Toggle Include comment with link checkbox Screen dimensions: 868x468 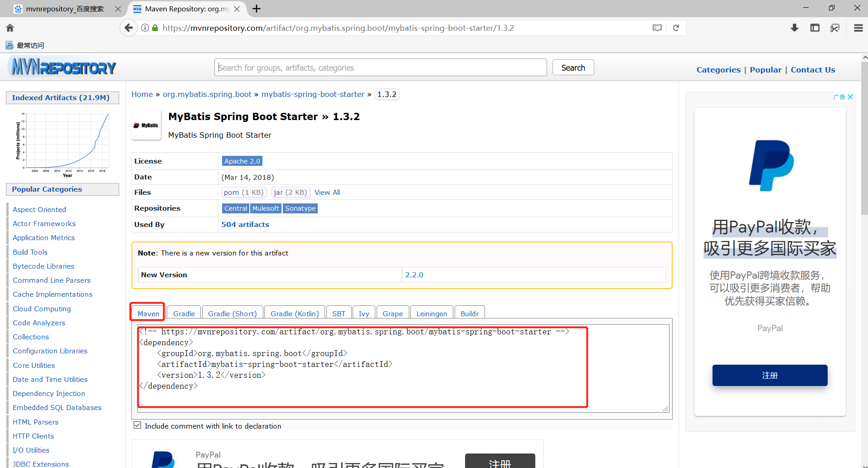click(137, 425)
